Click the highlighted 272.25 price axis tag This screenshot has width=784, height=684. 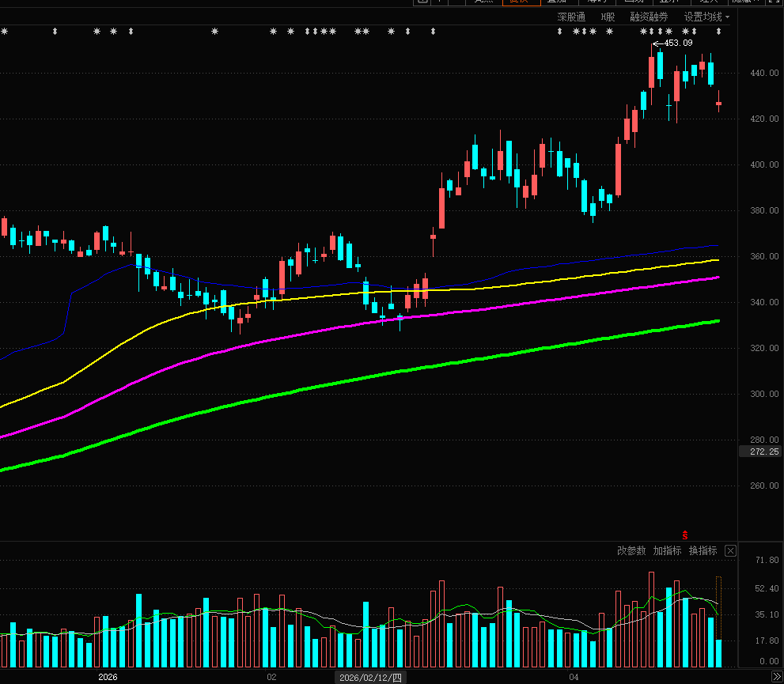[x=759, y=452]
